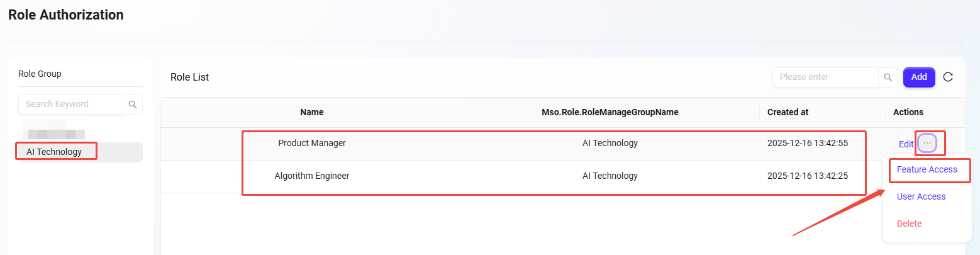The height and width of the screenshot is (255, 980).
Task: Click the 'Please enter' role search box
Action: [825, 77]
